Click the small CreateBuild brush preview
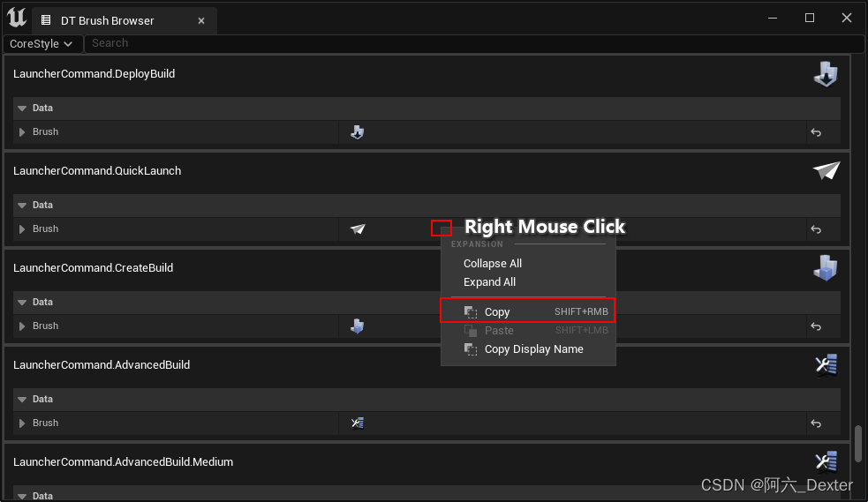Screen dimensions: 868x502 tap(358, 326)
